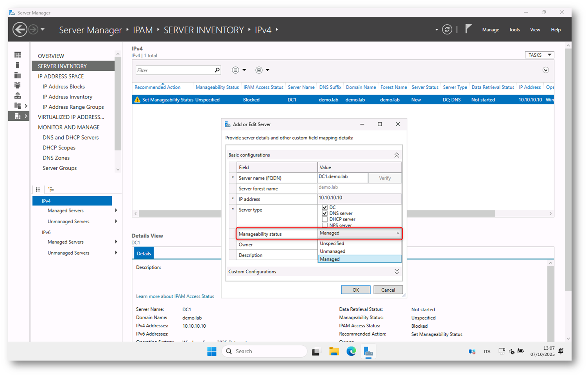Image resolution: width=588 pixels, height=377 pixels.
Task: Expand the Custom Configurations section
Action: pos(396,271)
